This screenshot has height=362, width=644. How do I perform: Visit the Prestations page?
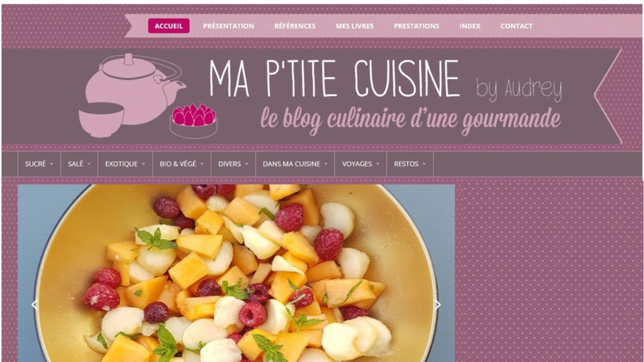click(416, 26)
